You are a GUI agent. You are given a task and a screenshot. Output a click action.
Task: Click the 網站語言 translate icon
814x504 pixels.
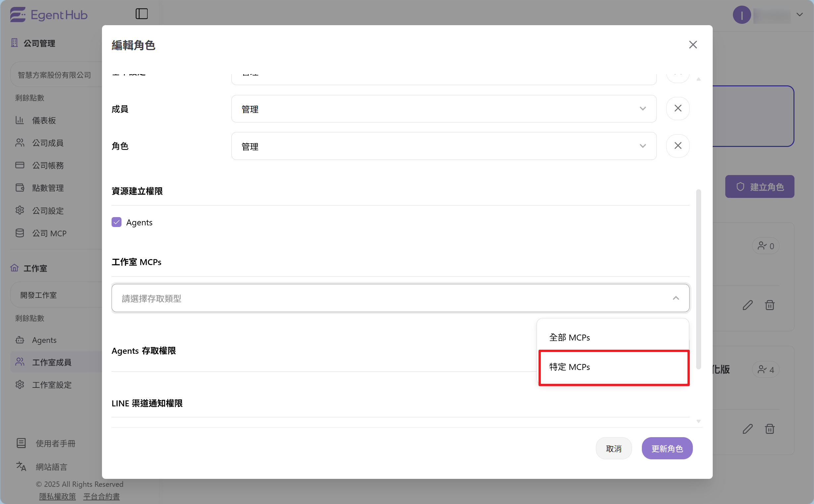coord(21,466)
